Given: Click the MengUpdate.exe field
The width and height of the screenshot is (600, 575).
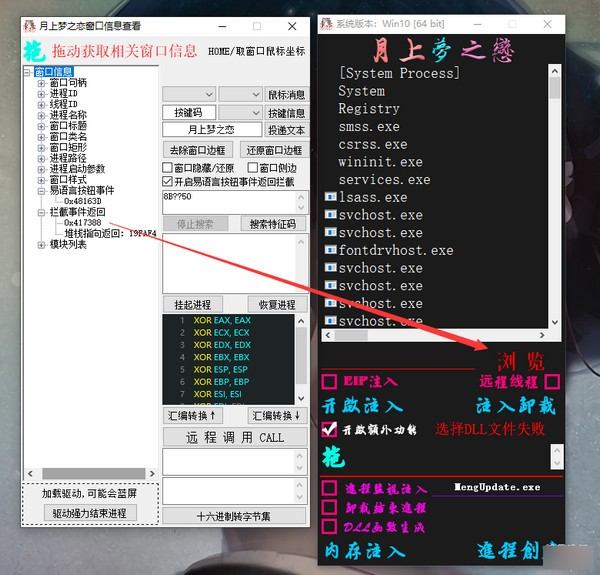Looking at the screenshot, I should pyautogui.click(x=497, y=487).
